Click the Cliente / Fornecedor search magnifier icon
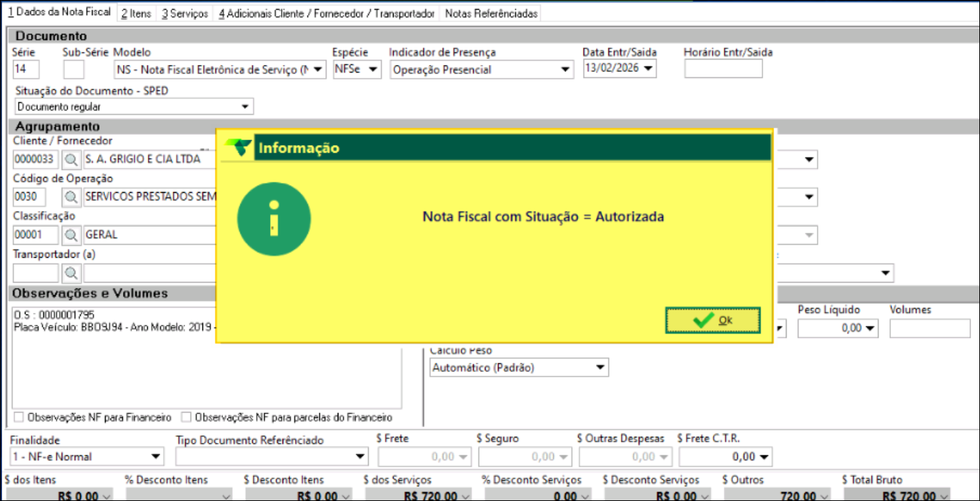This screenshot has height=501, width=980. [71, 160]
